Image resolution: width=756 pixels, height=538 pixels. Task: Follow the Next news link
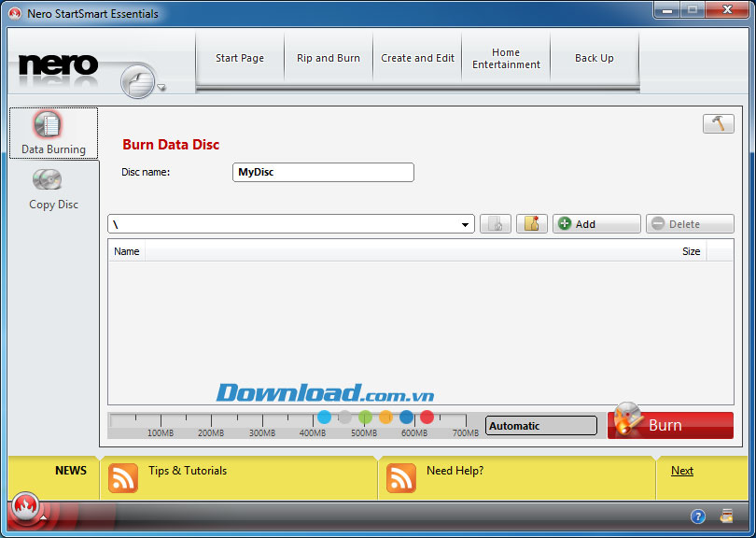[x=681, y=471]
